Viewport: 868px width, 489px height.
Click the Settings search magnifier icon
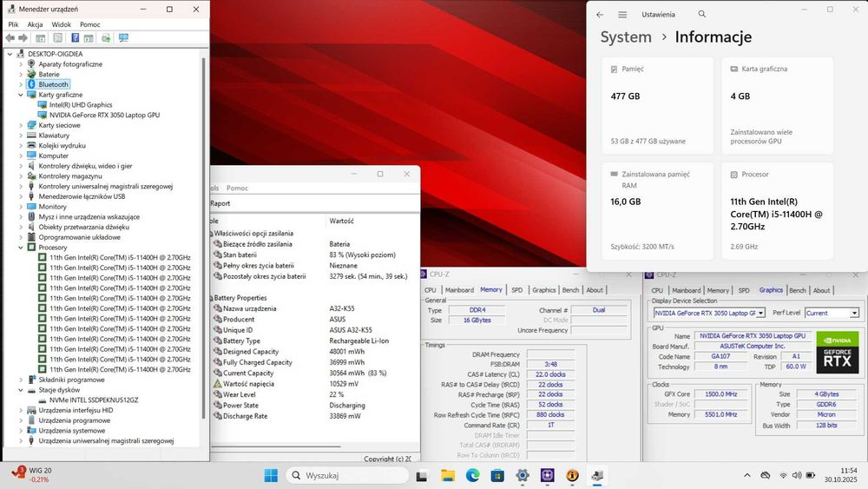point(702,14)
